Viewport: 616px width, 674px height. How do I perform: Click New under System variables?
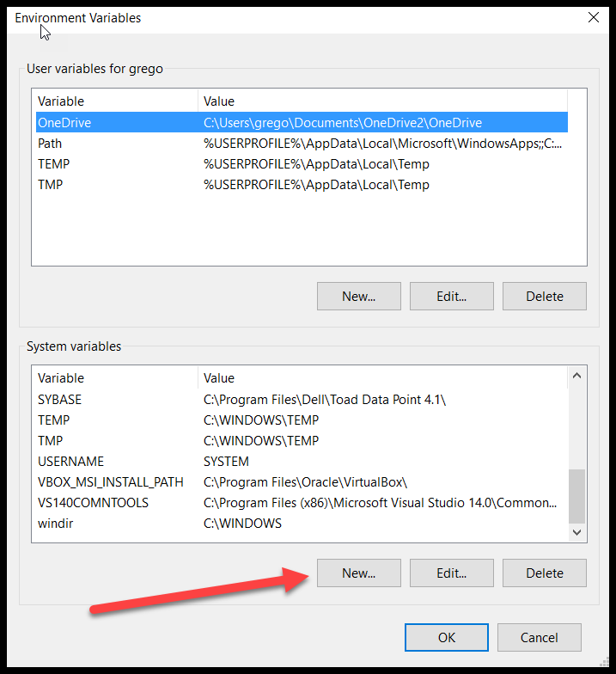pos(359,573)
